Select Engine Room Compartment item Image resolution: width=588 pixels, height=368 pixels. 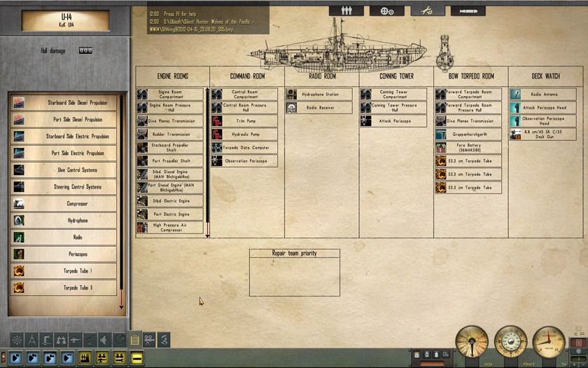170,94
